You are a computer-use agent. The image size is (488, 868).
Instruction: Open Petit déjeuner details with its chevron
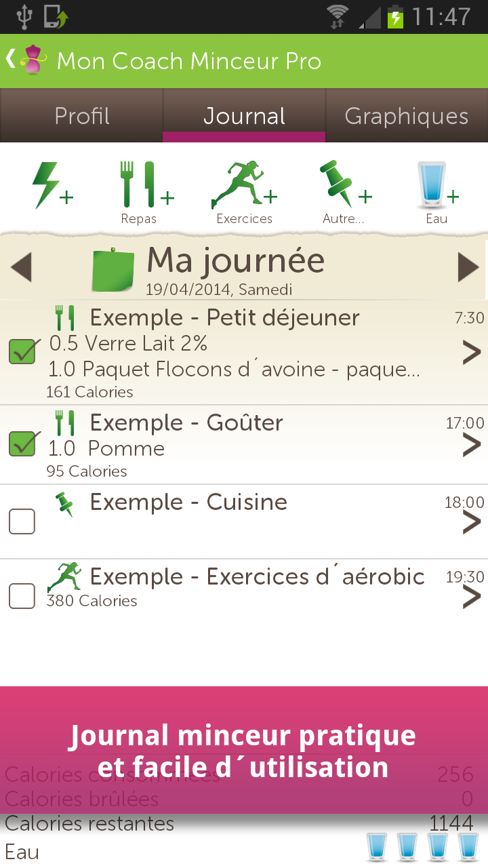pyautogui.click(x=472, y=353)
